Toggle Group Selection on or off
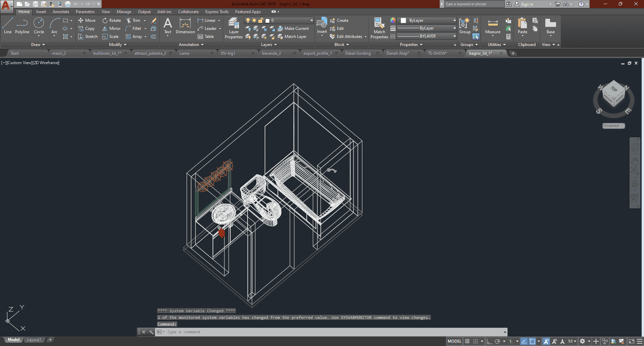The height and width of the screenshot is (346, 644). 476,37
